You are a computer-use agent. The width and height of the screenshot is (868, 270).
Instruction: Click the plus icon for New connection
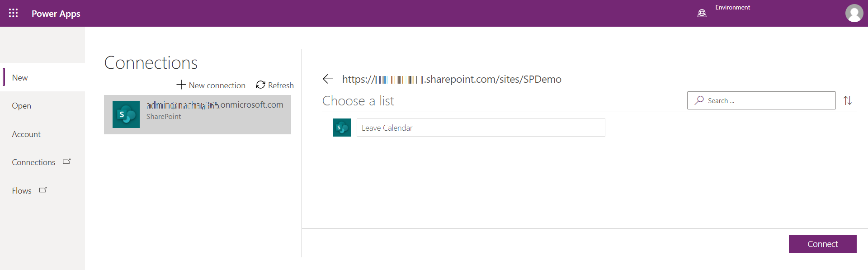tap(181, 85)
